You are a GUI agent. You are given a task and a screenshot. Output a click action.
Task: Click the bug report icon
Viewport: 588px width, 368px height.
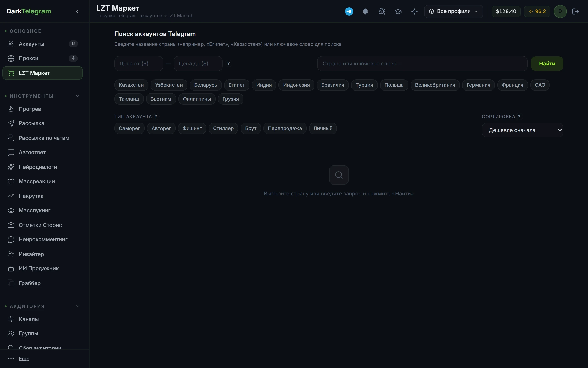[382, 11]
